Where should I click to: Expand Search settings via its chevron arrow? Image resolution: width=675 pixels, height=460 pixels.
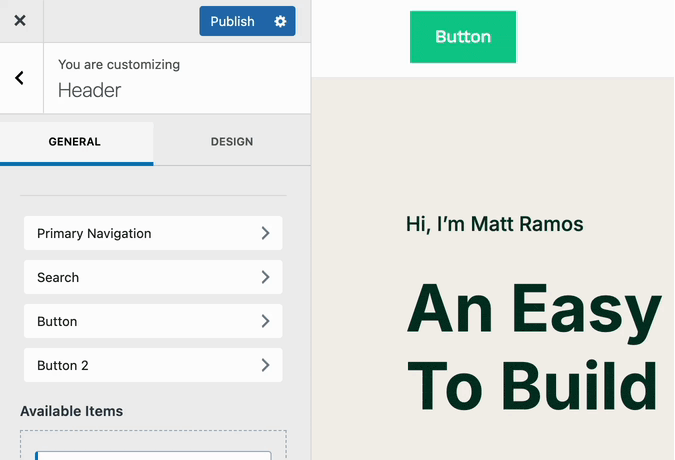click(265, 277)
